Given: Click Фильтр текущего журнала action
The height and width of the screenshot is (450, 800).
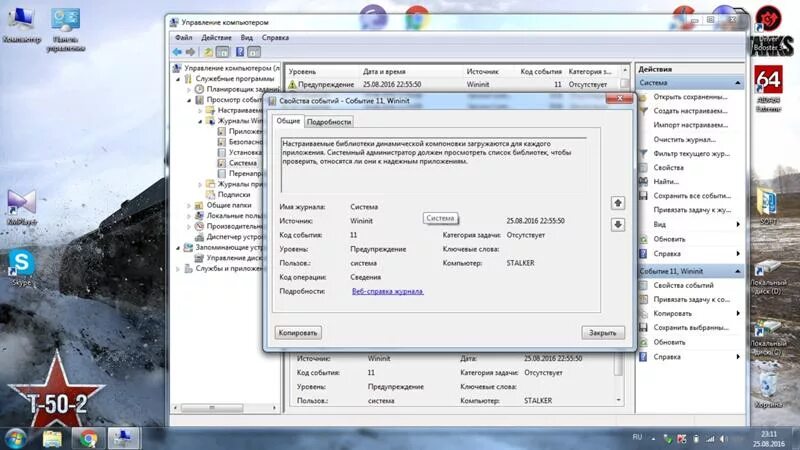Looking at the screenshot, I should click(691, 154).
